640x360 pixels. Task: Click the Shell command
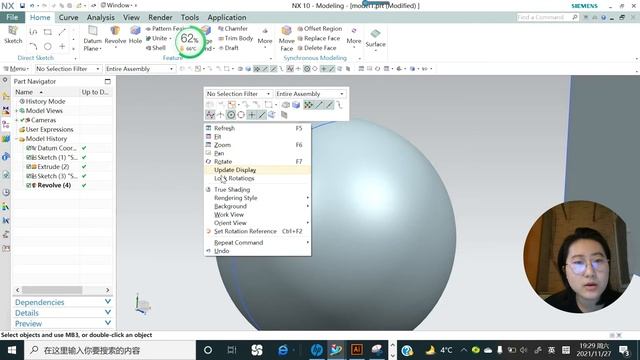tap(156, 48)
